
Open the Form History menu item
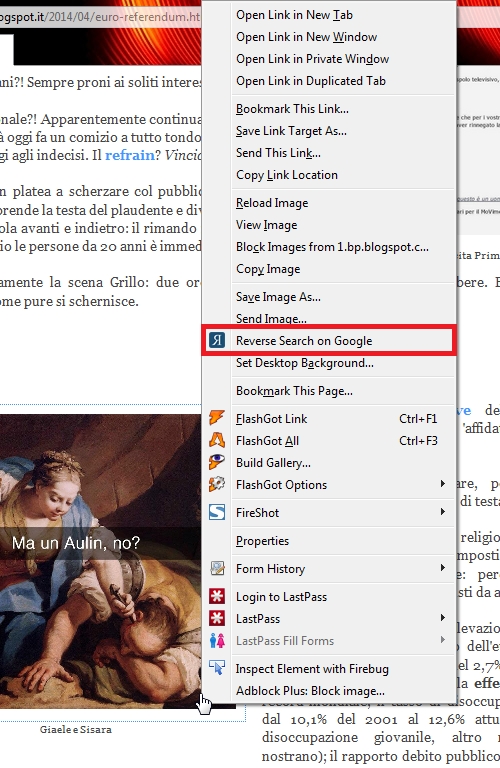(329, 569)
